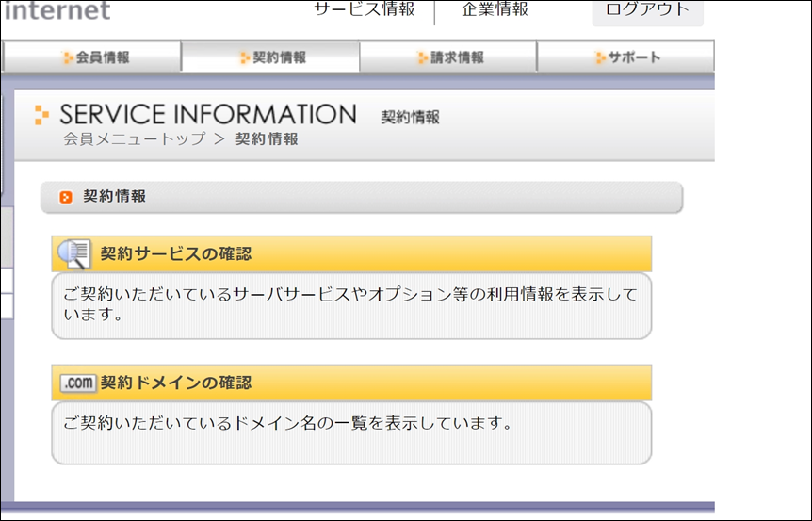Go to 会員メニュートップ breadcrumb
This screenshot has width=812, height=521.
(x=135, y=138)
